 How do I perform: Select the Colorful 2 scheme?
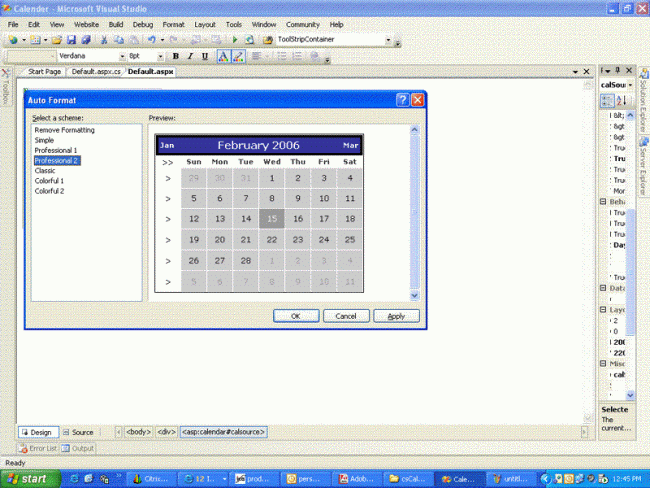coord(49,191)
